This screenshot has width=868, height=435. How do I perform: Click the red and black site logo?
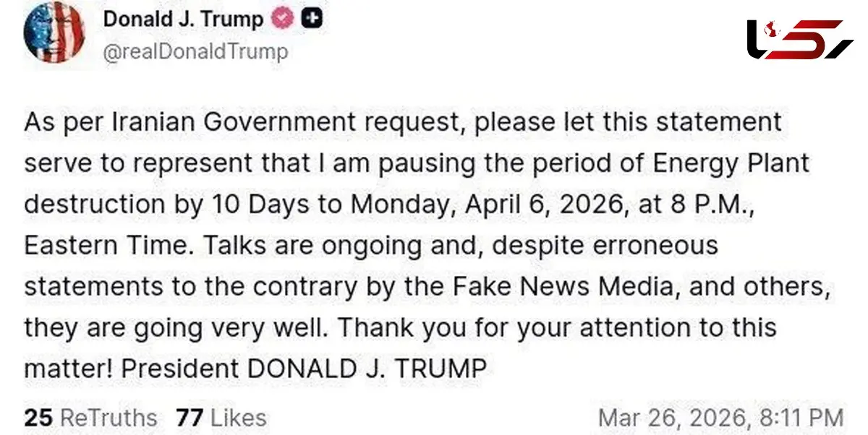click(x=799, y=39)
